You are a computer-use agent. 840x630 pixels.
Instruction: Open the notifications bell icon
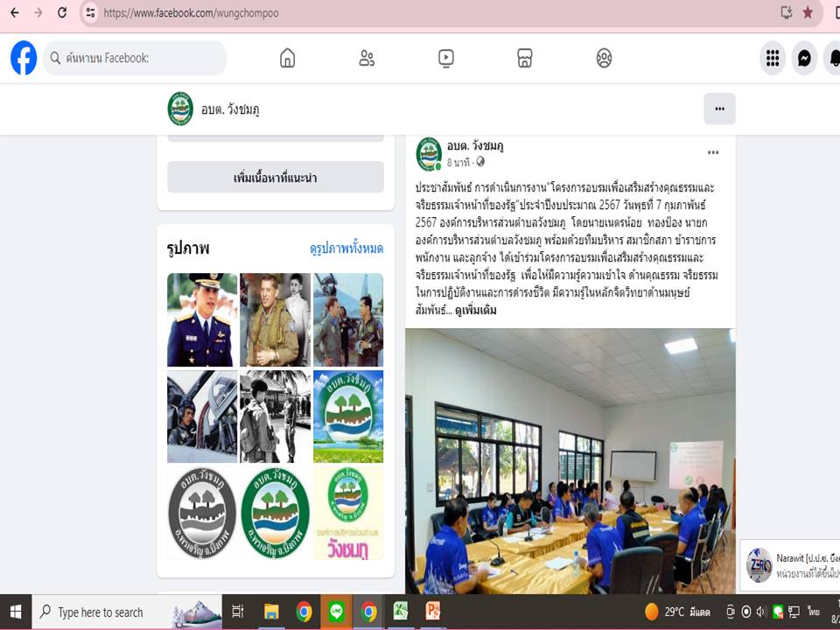point(834,58)
